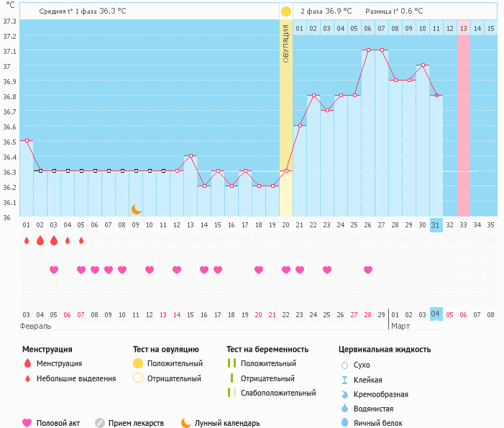This screenshot has height=428, width=504.
Task: Click the Кремообразная cervical fluid legend label
Action: click(x=386, y=394)
